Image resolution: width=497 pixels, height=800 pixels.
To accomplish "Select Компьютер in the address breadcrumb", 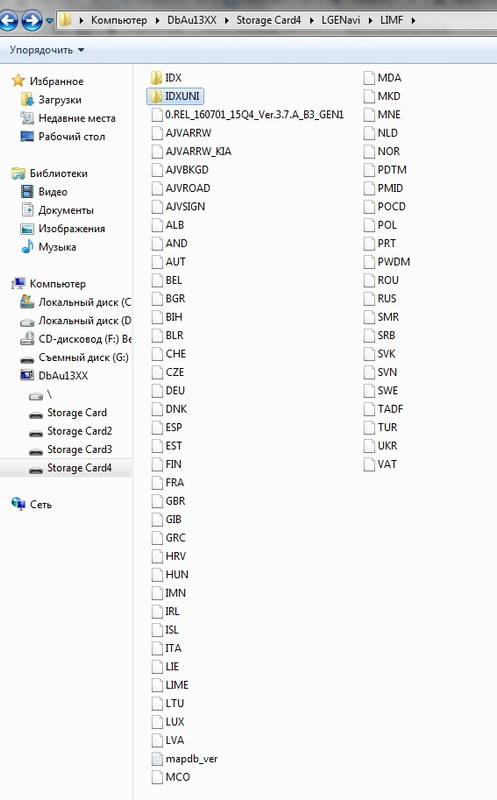I will pyautogui.click(x=119, y=20).
